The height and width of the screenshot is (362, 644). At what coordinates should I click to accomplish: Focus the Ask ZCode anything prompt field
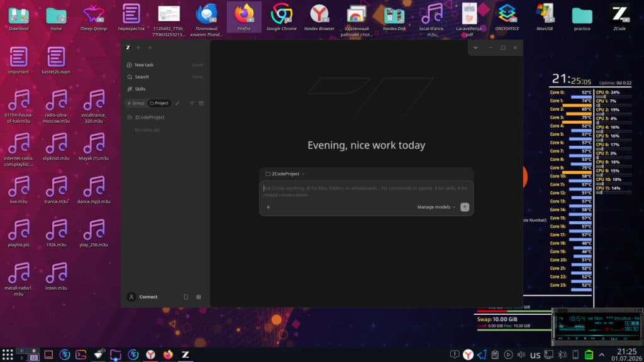(x=367, y=191)
